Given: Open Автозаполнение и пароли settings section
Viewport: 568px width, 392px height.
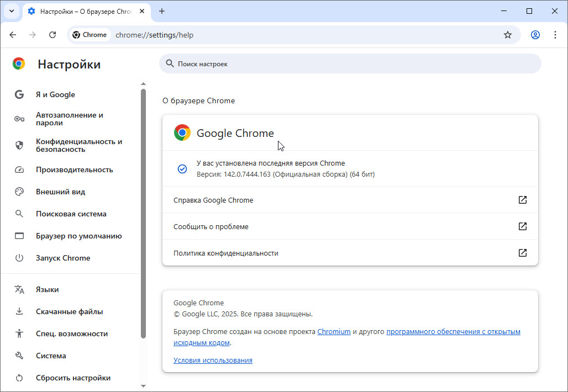Looking at the screenshot, I should 69,119.
